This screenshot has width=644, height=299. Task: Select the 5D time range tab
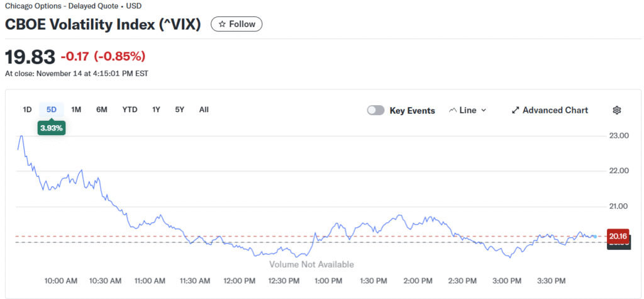52,110
